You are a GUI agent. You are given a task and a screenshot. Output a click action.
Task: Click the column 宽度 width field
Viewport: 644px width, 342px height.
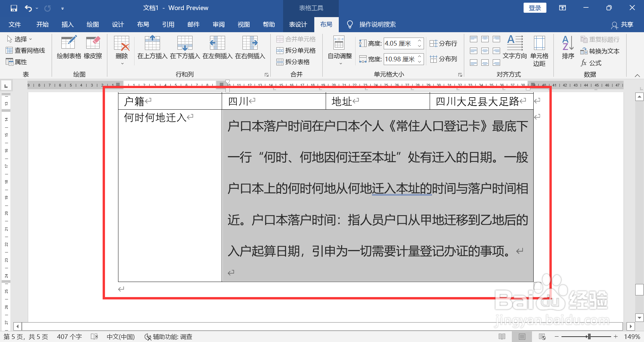[x=399, y=59]
